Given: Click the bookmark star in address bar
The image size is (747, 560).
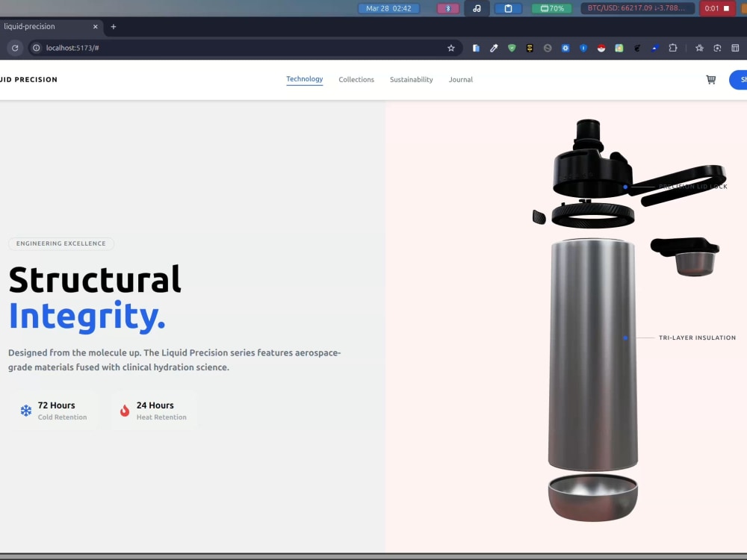Looking at the screenshot, I should tap(450, 48).
